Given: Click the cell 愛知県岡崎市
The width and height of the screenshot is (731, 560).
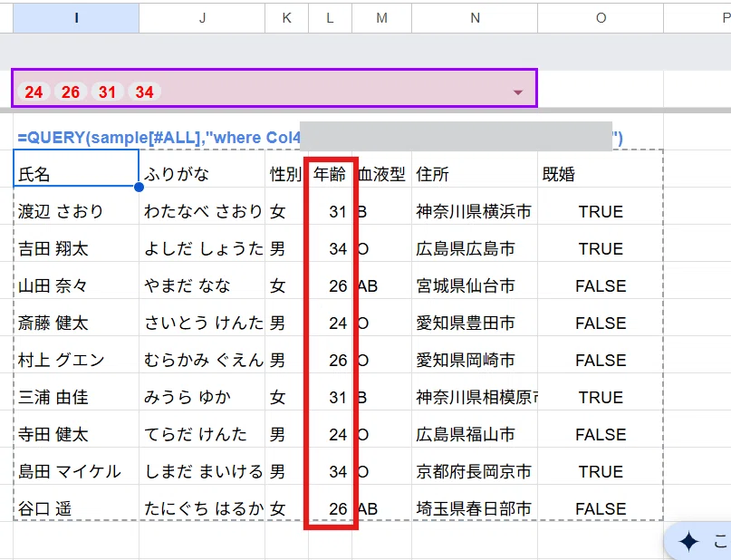Looking at the screenshot, I should tap(475, 354).
